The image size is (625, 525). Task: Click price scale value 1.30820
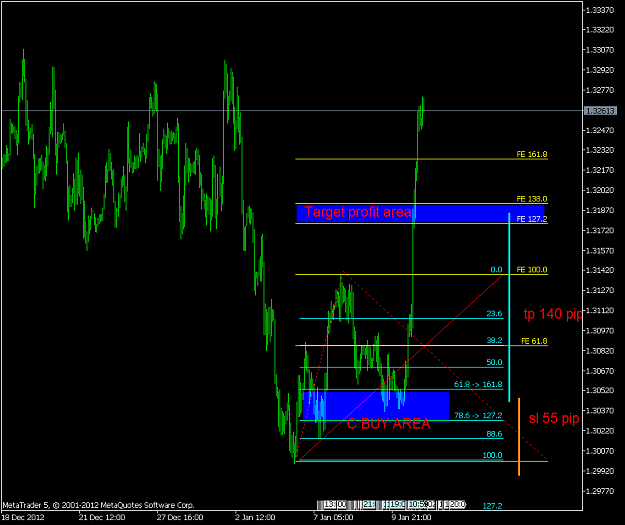[x=600, y=351]
